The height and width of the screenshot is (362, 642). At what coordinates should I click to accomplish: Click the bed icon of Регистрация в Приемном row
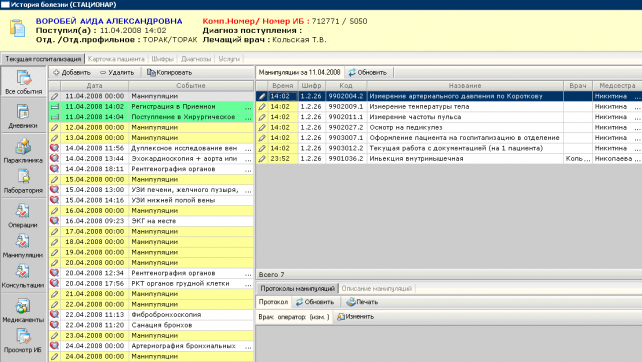(x=54, y=106)
